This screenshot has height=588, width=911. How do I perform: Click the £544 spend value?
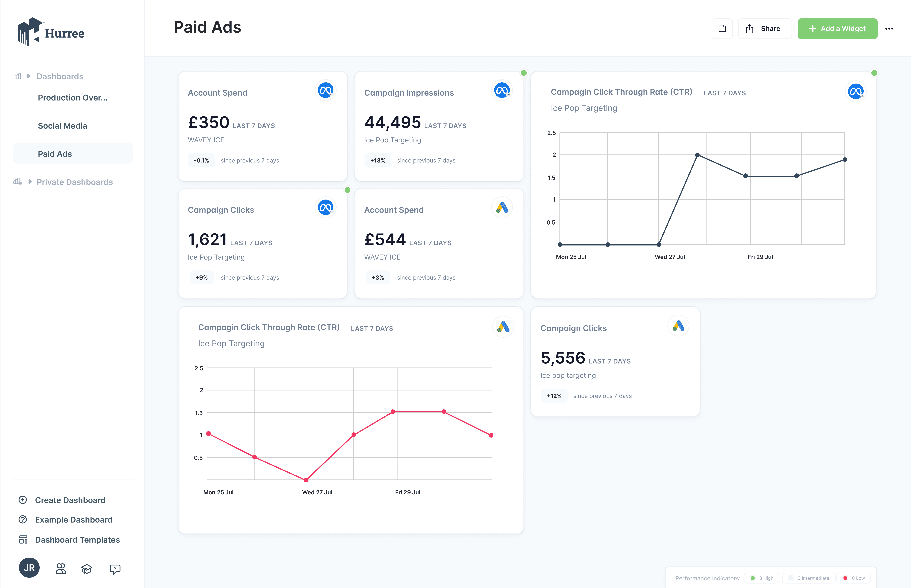pyautogui.click(x=385, y=240)
